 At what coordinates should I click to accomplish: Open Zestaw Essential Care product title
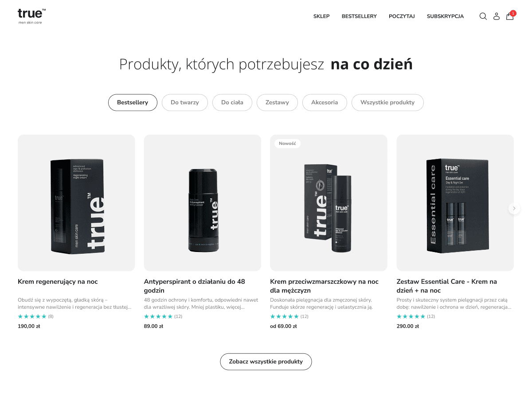click(447, 286)
